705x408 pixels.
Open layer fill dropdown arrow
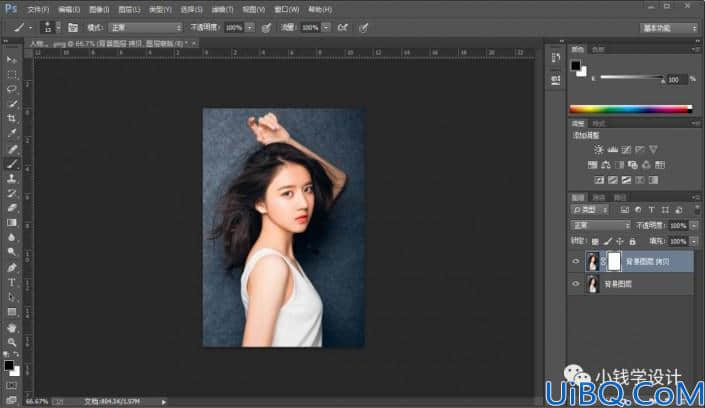[694, 242]
